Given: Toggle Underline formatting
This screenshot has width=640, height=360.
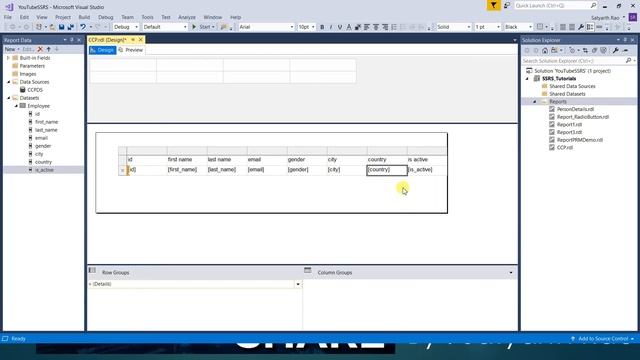Looking at the screenshot, I should [340, 27].
